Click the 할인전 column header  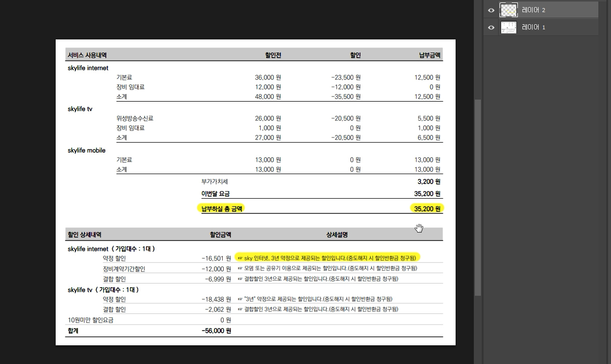pos(273,55)
